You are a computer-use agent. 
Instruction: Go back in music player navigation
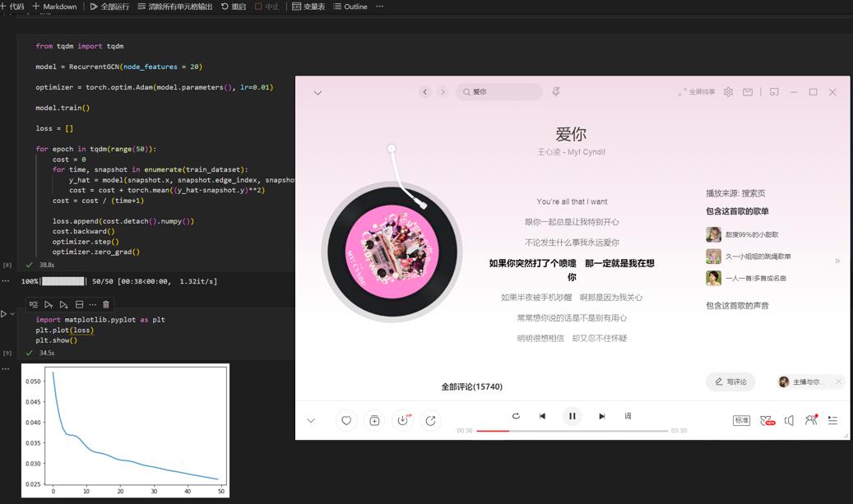point(425,92)
